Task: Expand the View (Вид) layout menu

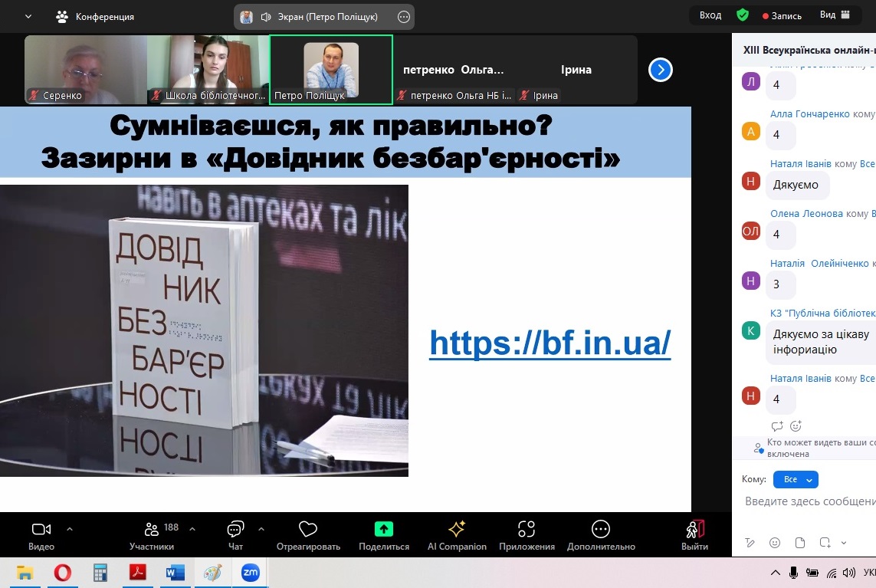Action: 835,15
